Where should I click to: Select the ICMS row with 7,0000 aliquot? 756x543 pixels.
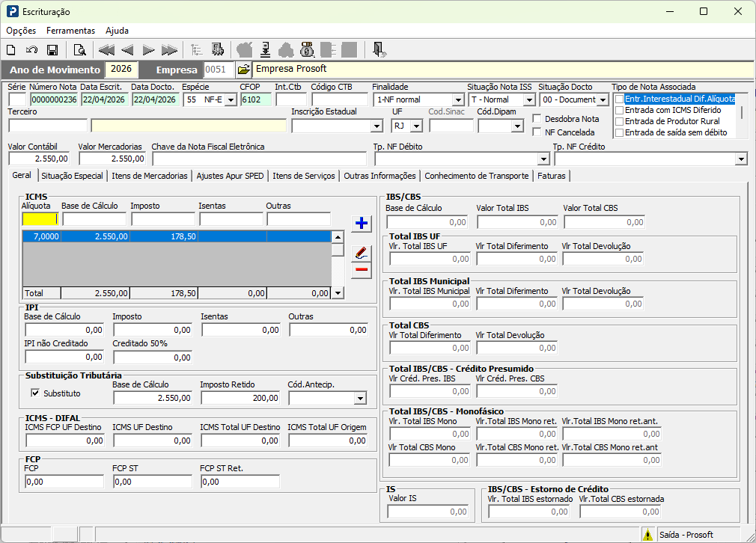(x=177, y=236)
